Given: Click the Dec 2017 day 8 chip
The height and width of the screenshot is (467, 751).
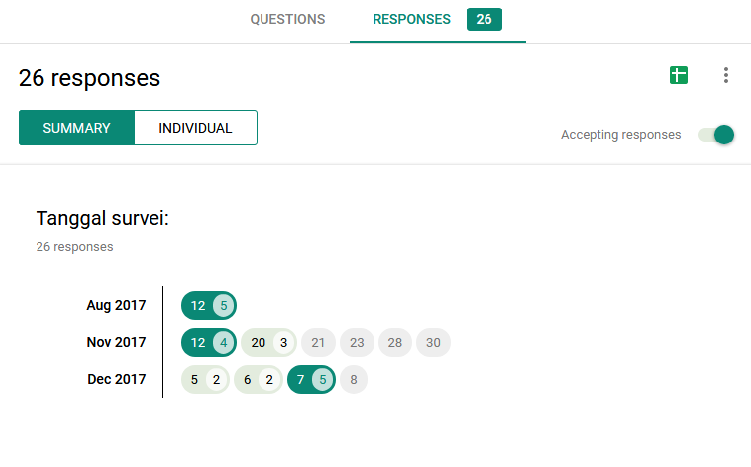Looking at the screenshot, I should (354, 380).
